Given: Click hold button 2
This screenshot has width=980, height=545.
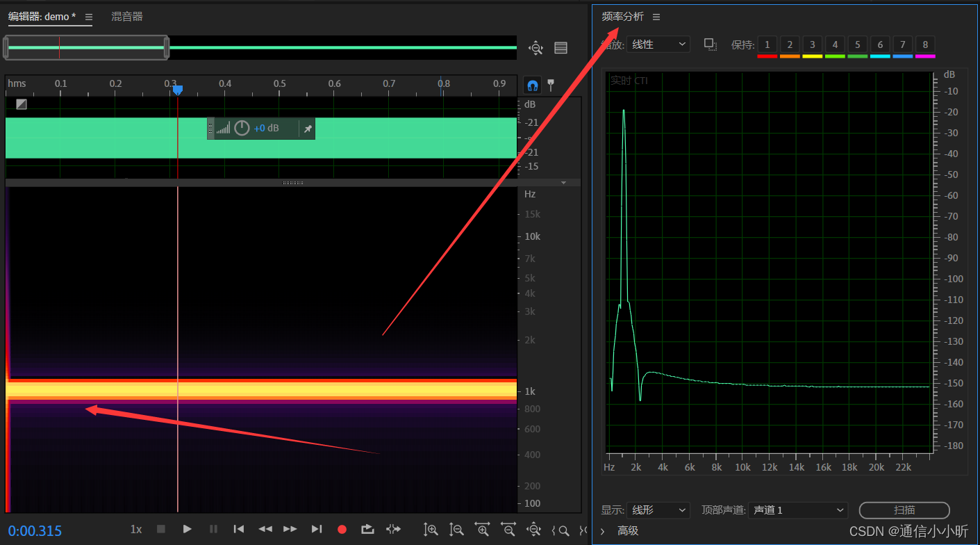Looking at the screenshot, I should pyautogui.click(x=790, y=44).
